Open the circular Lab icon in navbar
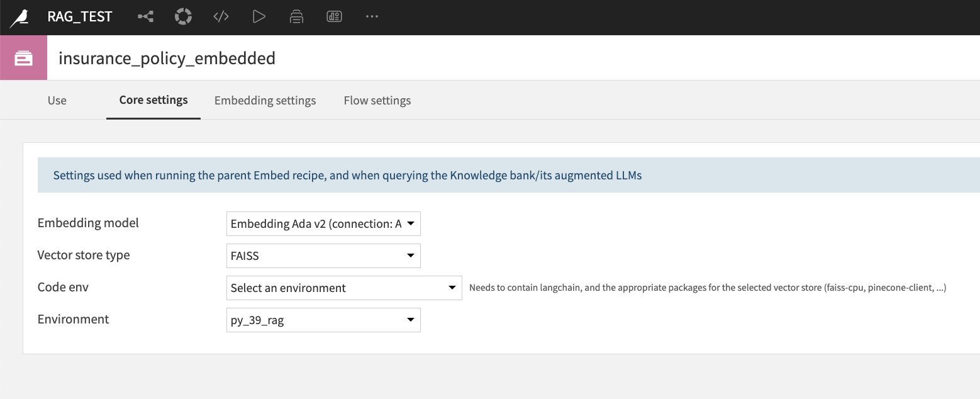The image size is (980, 399). 183,17
